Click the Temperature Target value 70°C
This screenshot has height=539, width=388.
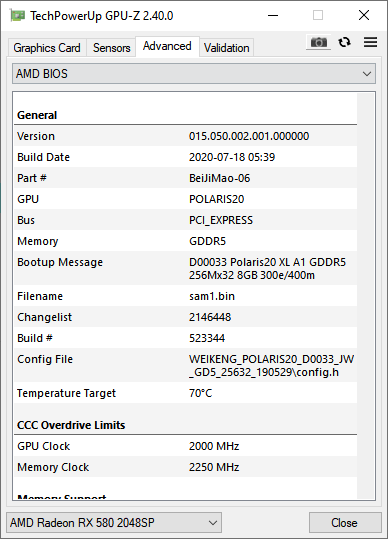pyautogui.click(x=200, y=393)
